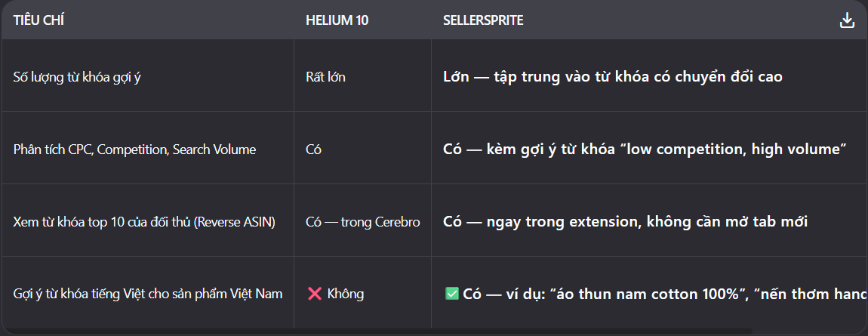Click the horizontal scrollbar thumb below table
The image size is (868, 336).
pyautogui.click(x=379, y=331)
